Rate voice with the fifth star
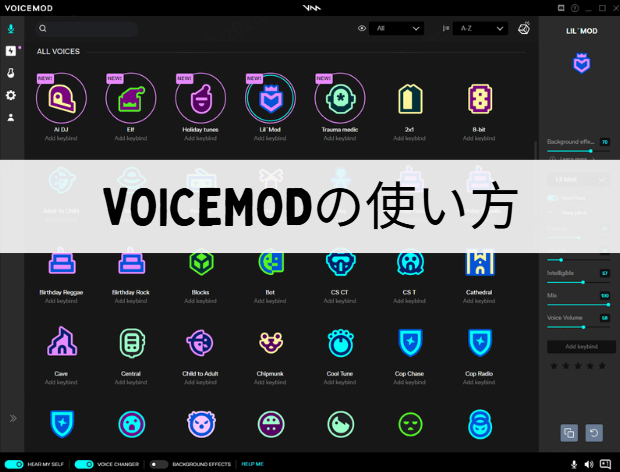Screen dimensions: 620x472 (602, 366)
